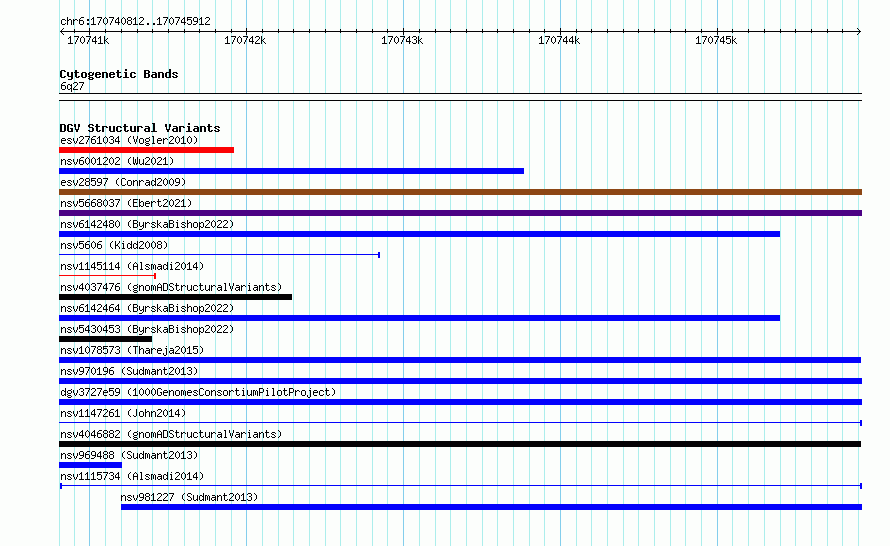The width and height of the screenshot is (890, 546).
Task: Select the black nsv4037476 variant bar
Action: tap(175, 297)
